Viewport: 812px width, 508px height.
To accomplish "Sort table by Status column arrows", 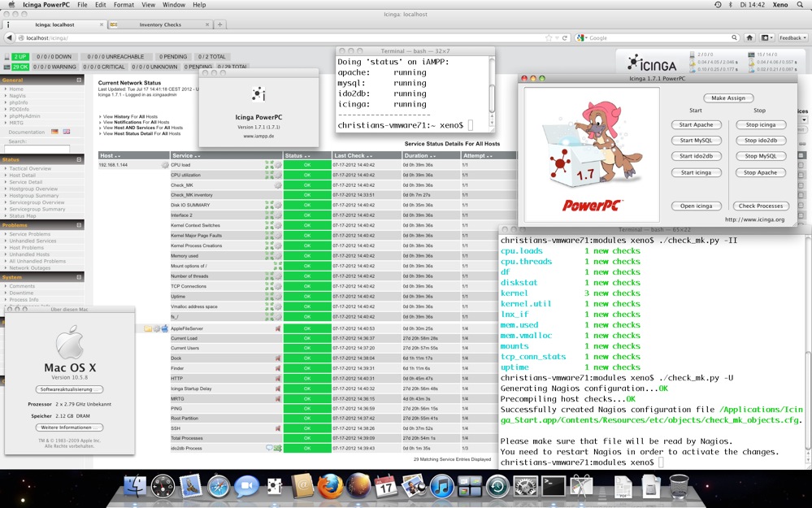I will click(307, 156).
